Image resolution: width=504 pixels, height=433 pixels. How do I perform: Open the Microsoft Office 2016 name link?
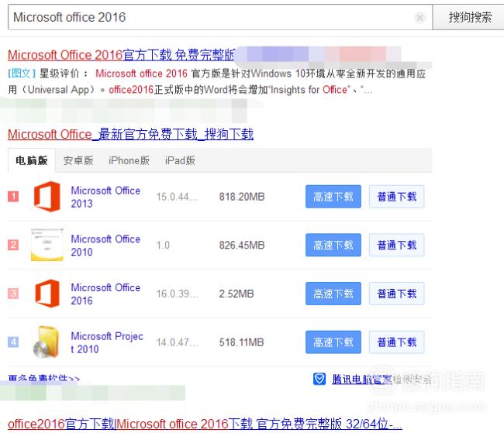coord(105,294)
